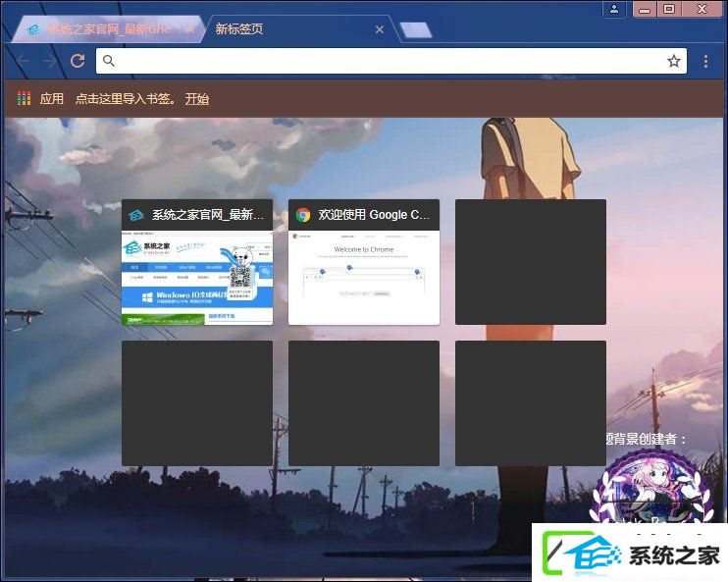Open the 欢迎使用 Google Chrome thumbnail
This screenshot has height=582, width=728.
[364, 262]
